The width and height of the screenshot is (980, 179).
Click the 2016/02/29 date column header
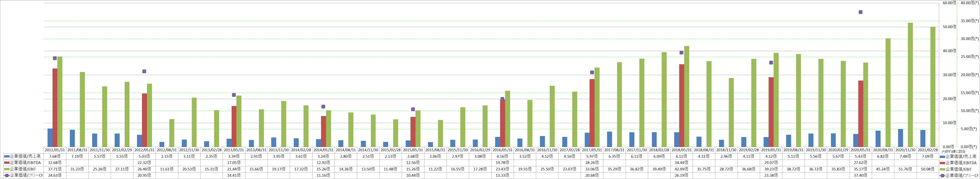[x=480, y=150]
